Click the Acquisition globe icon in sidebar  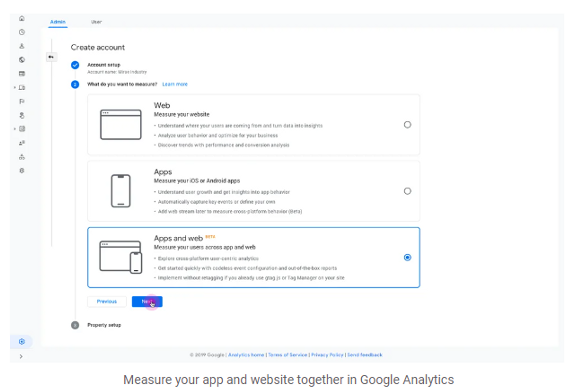[22, 60]
